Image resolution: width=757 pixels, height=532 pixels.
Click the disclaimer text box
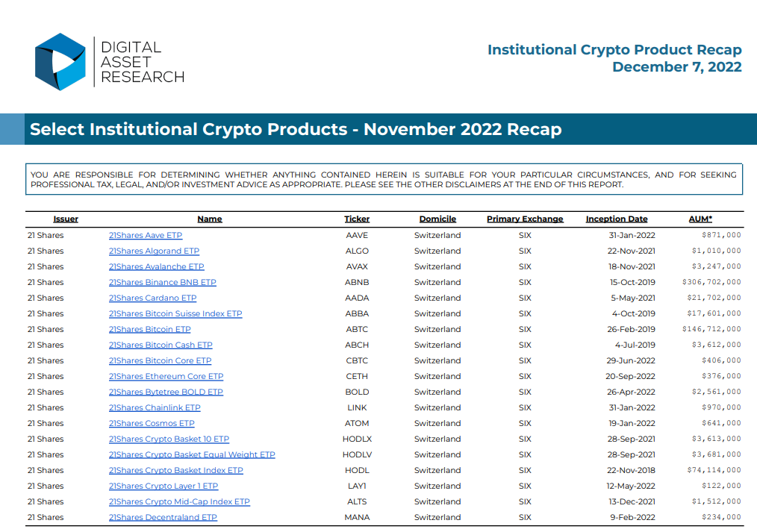pyautogui.click(x=384, y=179)
